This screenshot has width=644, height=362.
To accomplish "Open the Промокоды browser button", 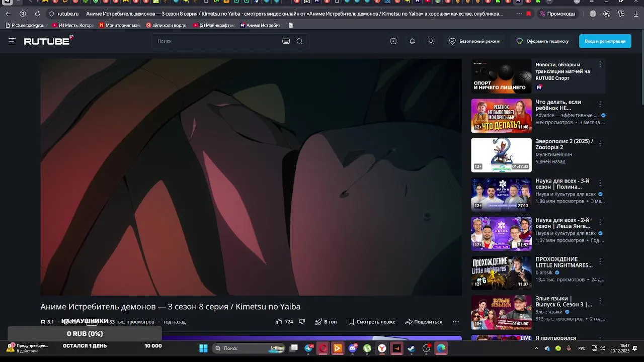I will tap(557, 14).
